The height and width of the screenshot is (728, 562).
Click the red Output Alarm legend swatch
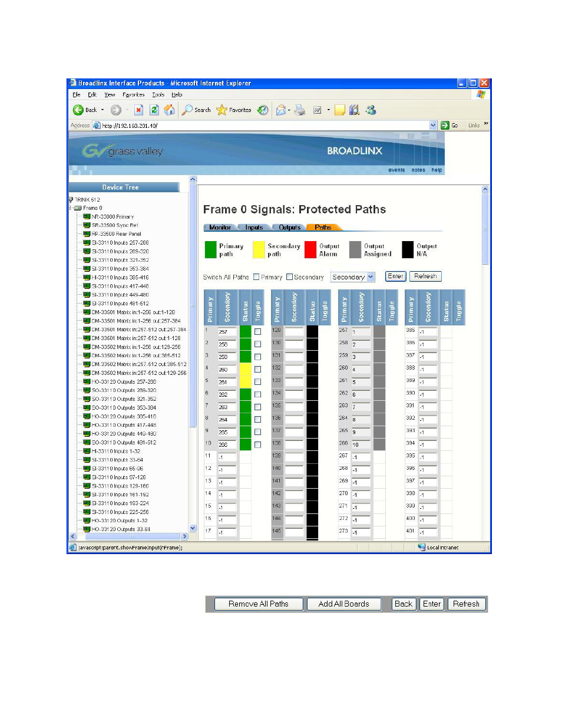pyautogui.click(x=310, y=250)
